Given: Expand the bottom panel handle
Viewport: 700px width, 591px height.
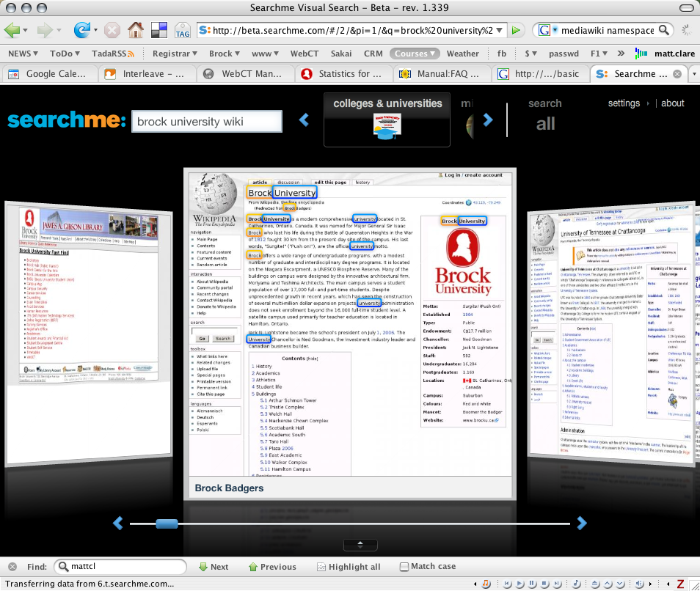Looking at the screenshot, I should point(360,545).
